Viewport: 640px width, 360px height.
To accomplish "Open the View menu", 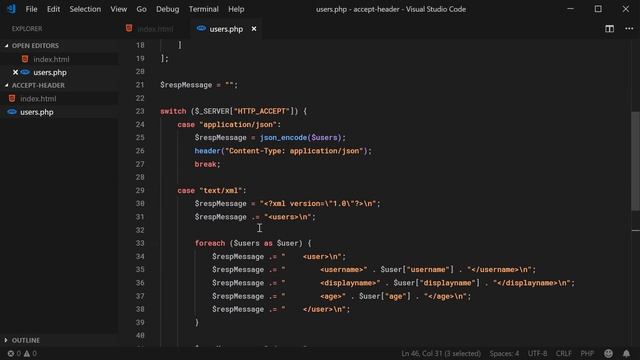I will pos(118,9).
